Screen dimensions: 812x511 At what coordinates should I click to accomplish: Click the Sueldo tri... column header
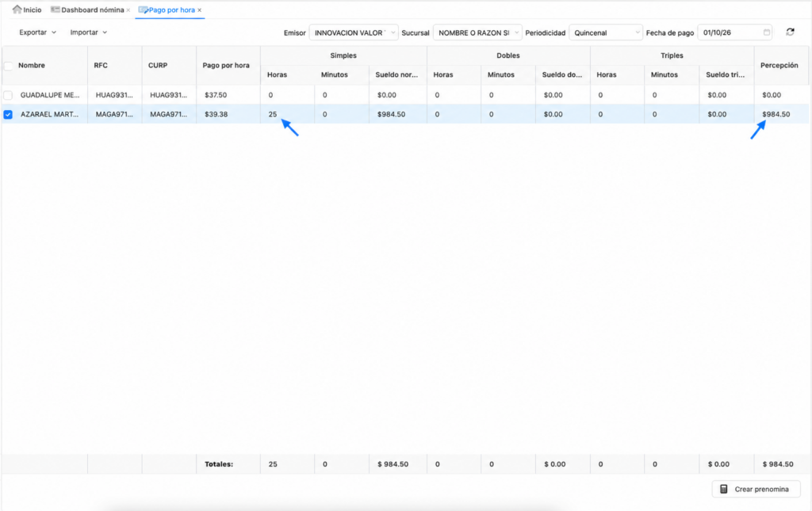725,74
